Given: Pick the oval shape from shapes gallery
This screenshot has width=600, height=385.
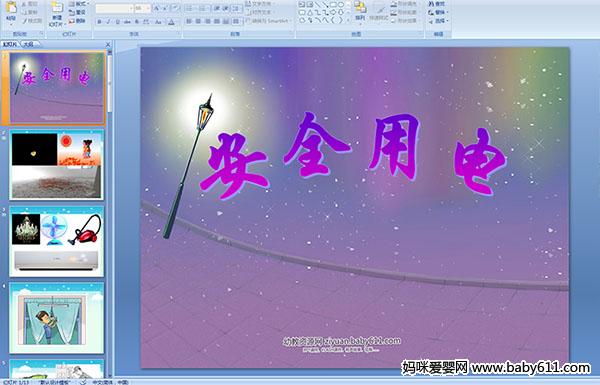Looking at the screenshot, I should point(341,5).
